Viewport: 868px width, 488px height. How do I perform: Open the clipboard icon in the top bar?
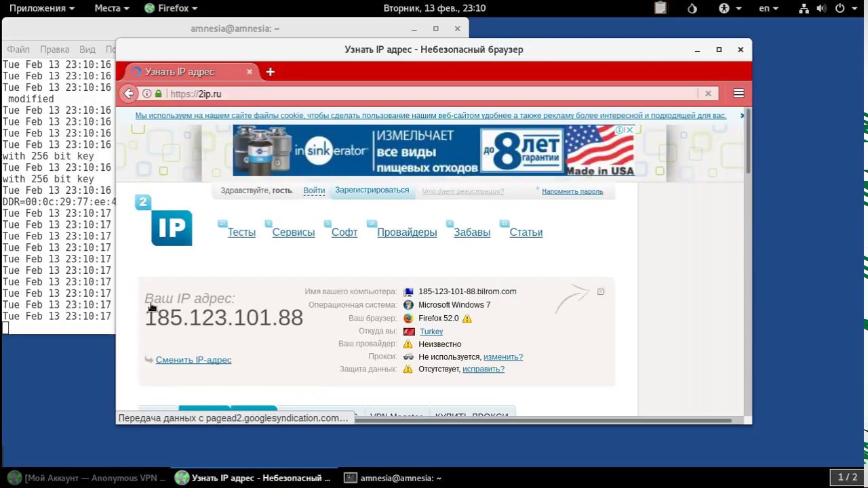(x=660, y=8)
